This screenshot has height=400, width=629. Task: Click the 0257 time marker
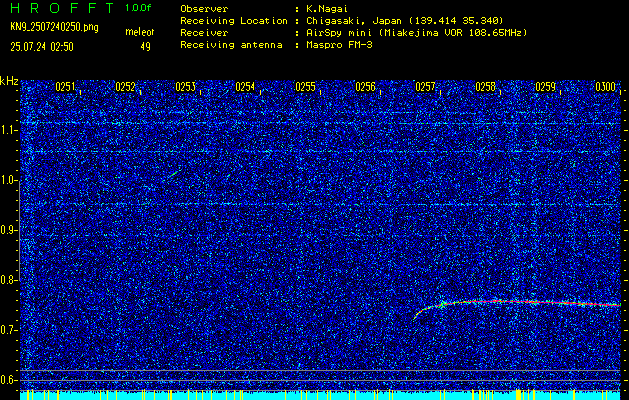pyautogui.click(x=426, y=87)
